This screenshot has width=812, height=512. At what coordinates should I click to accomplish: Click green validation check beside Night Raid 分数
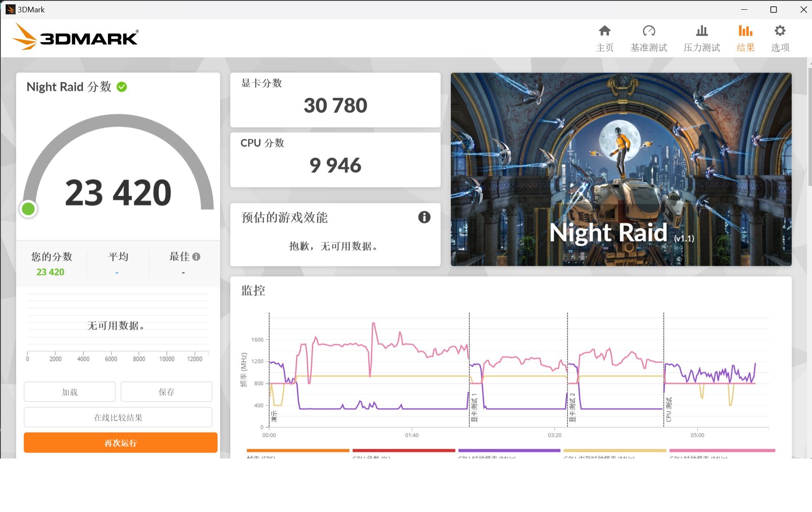122,87
